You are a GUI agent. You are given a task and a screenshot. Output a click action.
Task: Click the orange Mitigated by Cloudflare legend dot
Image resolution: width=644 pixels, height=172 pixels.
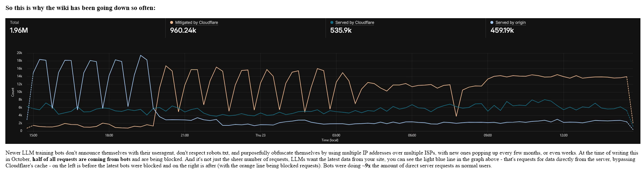click(172, 22)
